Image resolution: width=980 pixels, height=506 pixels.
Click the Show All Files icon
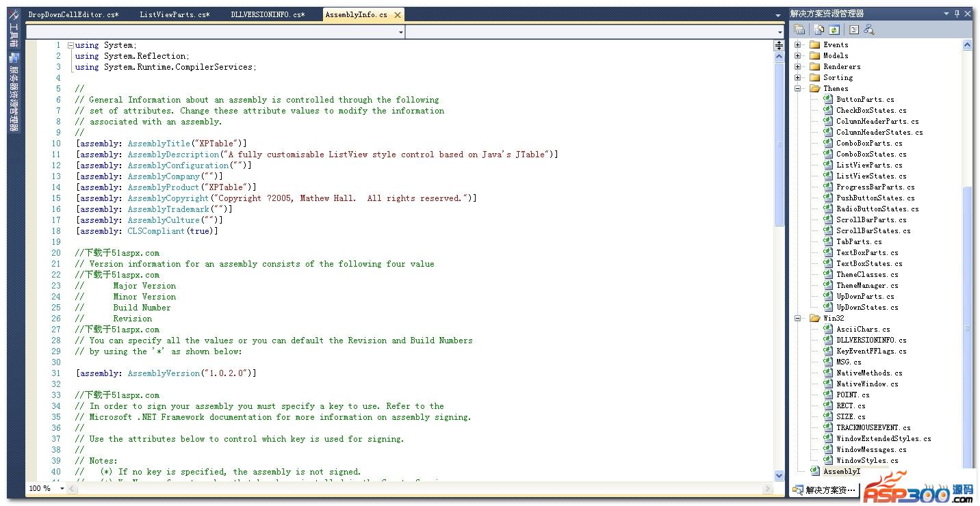tap(818, 29)
